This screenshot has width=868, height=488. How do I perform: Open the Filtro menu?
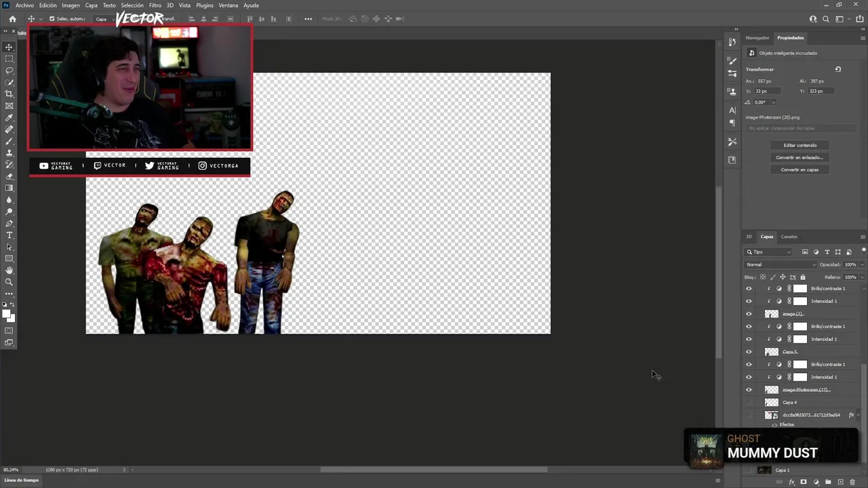(x=155, y=5)
